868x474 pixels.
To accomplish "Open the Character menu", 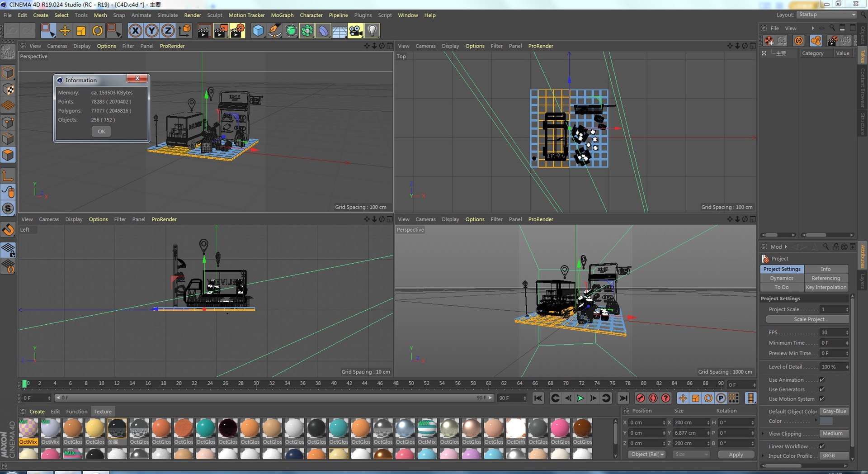I will coord(311,15).
